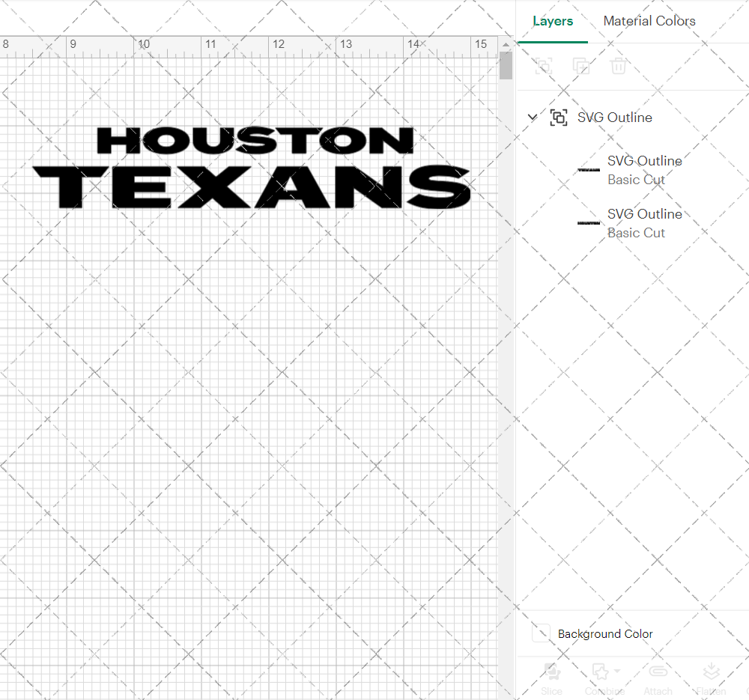Select second SVG Outline Basic Cut layer
The width and height of the screenshot is (749, 700).
click(633, 223)
